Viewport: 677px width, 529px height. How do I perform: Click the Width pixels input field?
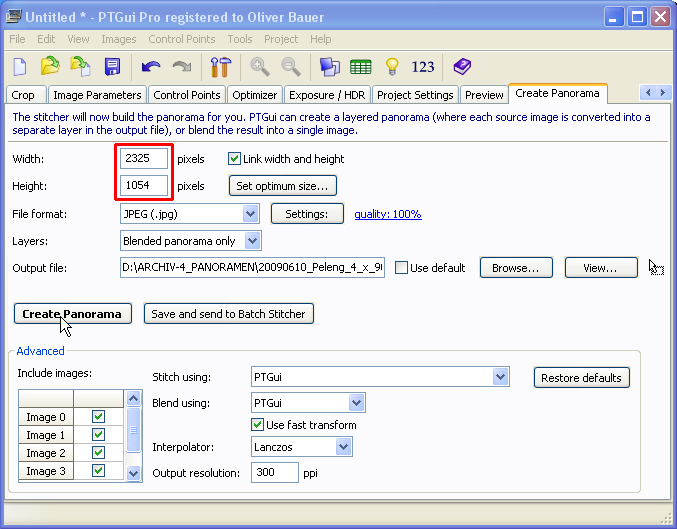click(143, 159)
